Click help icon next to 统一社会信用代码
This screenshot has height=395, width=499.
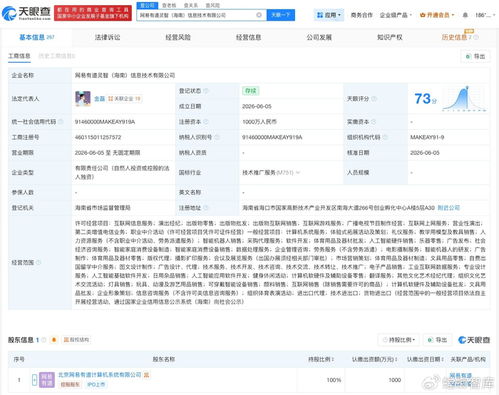pos(61,122)
